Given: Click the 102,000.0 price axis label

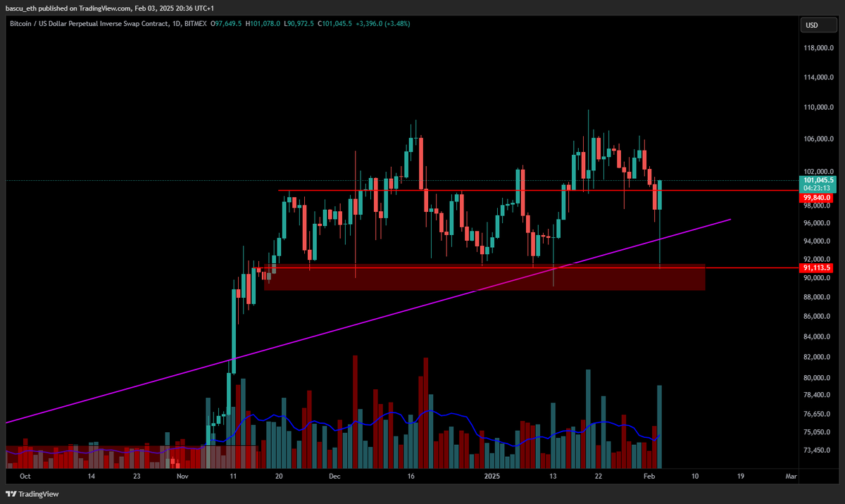Looking at the screenshot, I should click(820, 171).
